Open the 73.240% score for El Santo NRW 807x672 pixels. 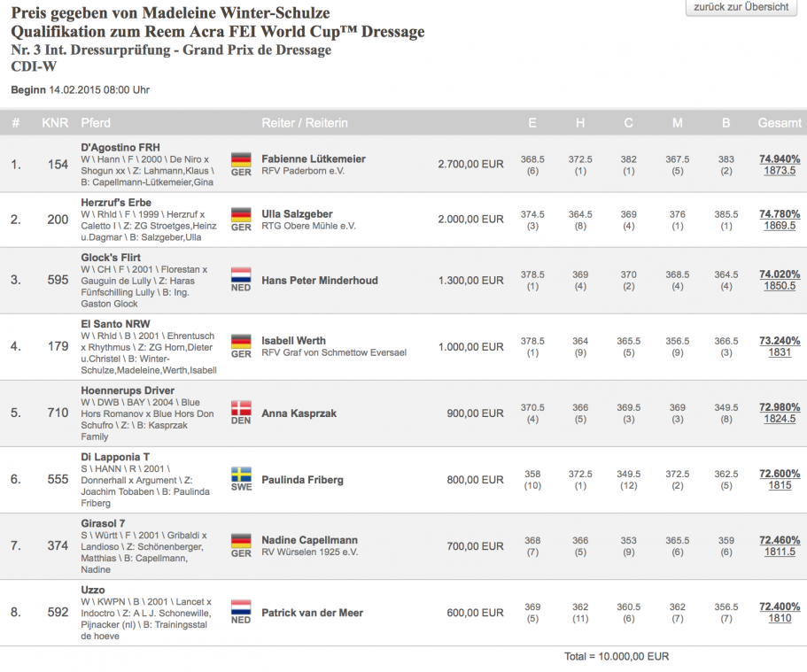[780, 340]
